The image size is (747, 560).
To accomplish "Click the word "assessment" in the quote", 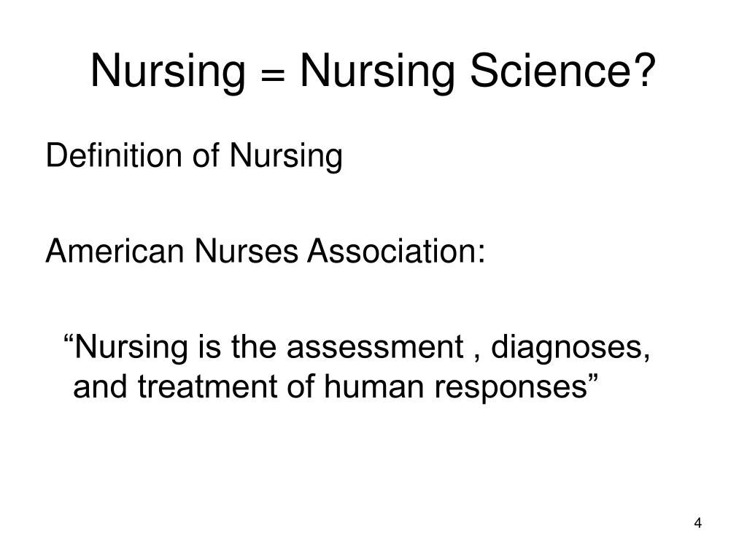I will click(x=375, y=346).
